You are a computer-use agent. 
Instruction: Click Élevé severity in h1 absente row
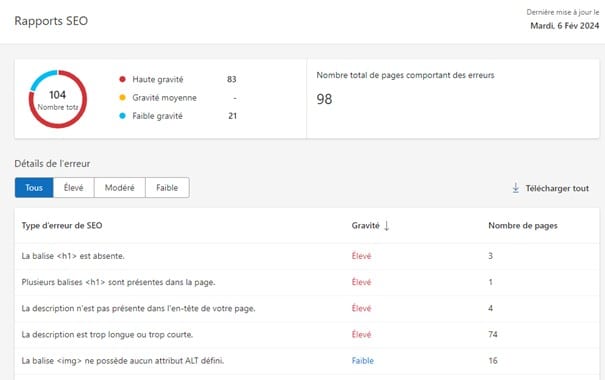(362, 256)
